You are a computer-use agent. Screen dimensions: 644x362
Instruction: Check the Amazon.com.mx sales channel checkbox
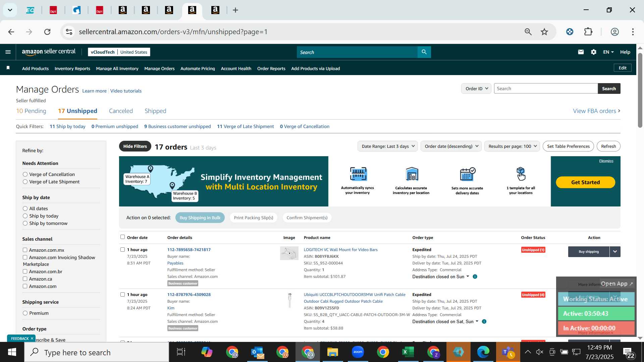pos(25,250)
